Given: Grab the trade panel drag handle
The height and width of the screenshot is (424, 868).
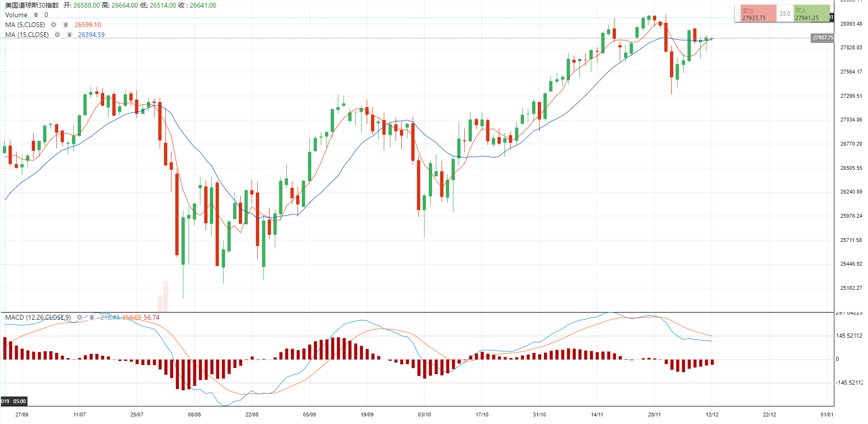Looking at the screenshot, I should click(737, 14).
